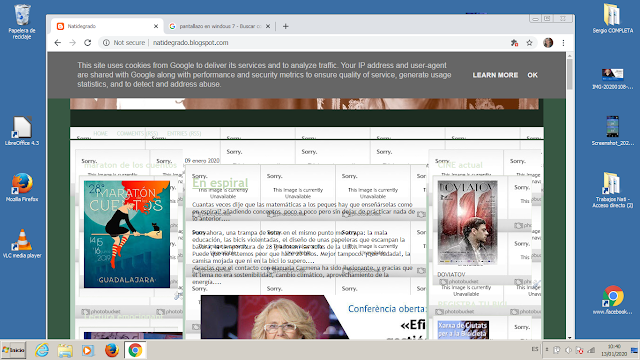Select the Papelera de reciclaje desktop icon
Image resolution: width=640 pixels, height=360 pixels.
point(22,22)
